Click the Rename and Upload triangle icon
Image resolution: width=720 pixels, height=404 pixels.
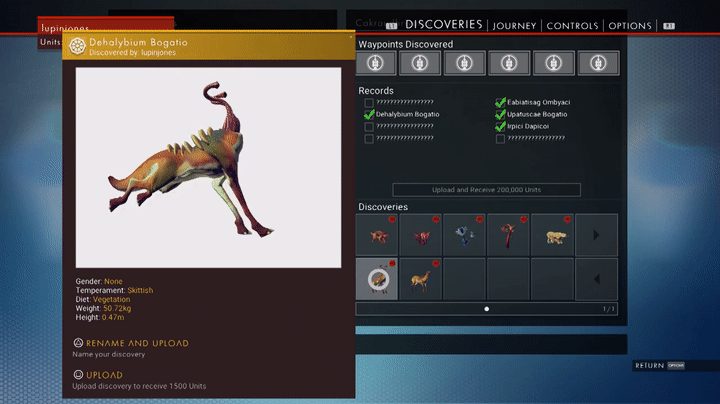(78, 342)
